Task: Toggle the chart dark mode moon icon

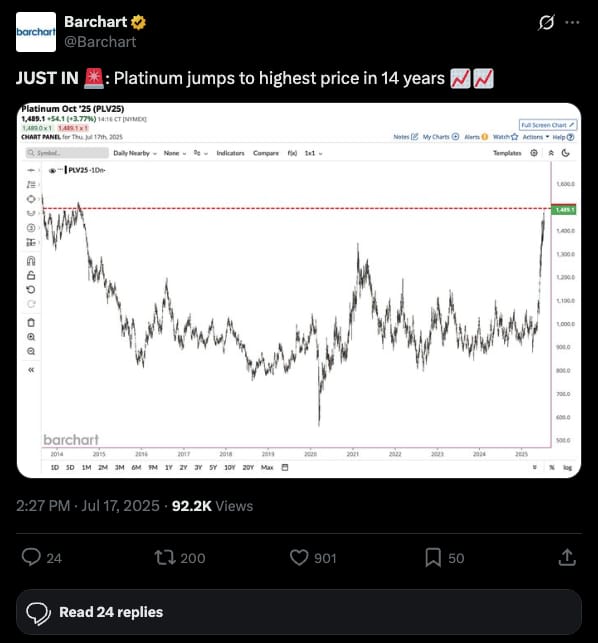Action: (566, 153)
